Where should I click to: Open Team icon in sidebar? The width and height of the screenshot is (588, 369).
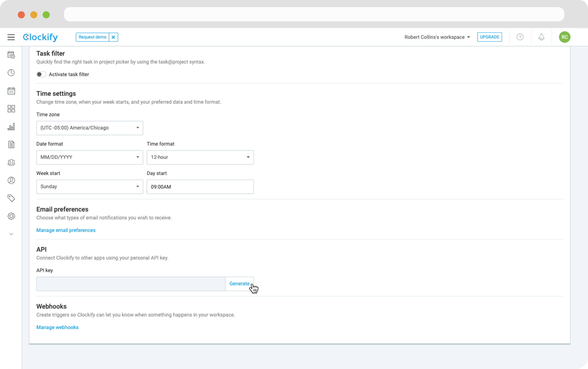11,162
